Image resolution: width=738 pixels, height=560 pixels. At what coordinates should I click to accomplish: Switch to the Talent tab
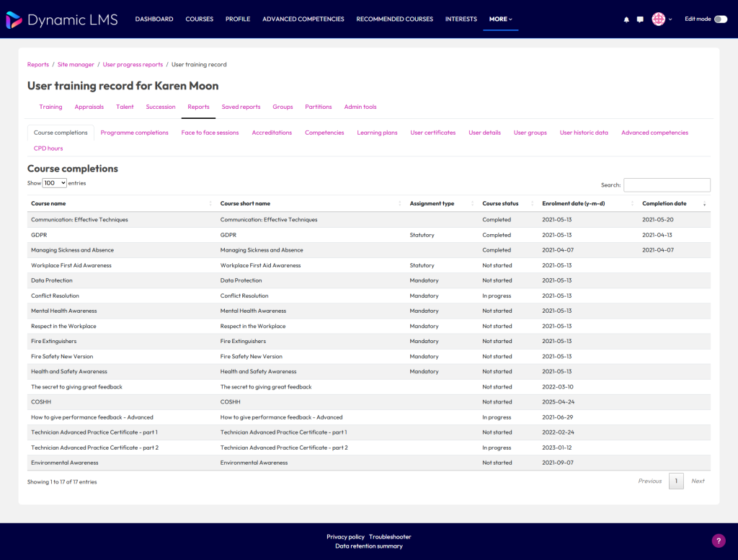pos(125,107)
